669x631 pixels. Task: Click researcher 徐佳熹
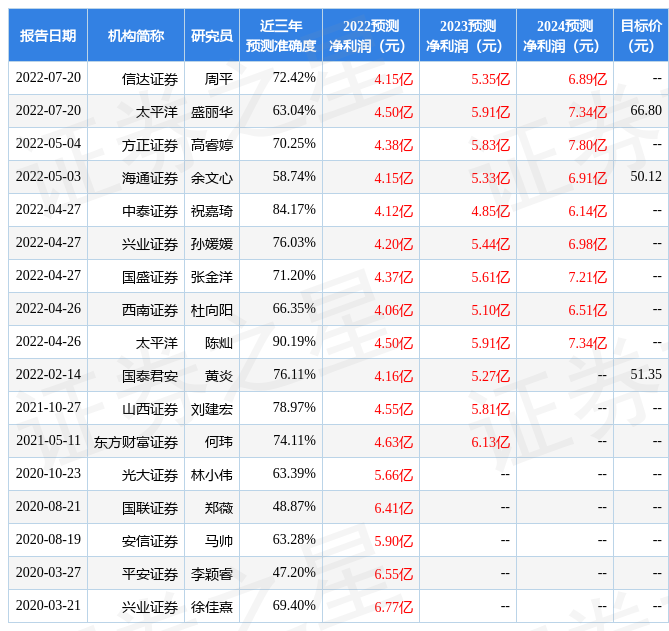212,607
